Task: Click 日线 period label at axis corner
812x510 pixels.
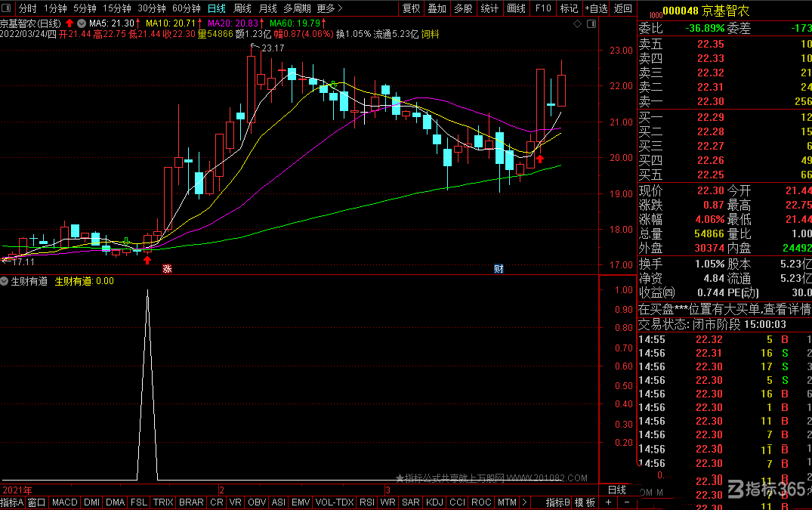Action: coord(617,490)
